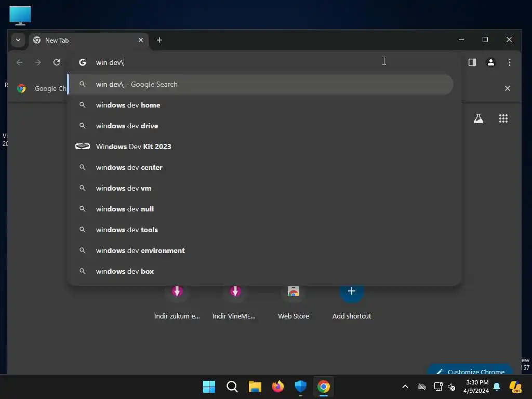Select 'windows dev box' suggestion
Screen dimensions: 532x399
click(260, 271)
